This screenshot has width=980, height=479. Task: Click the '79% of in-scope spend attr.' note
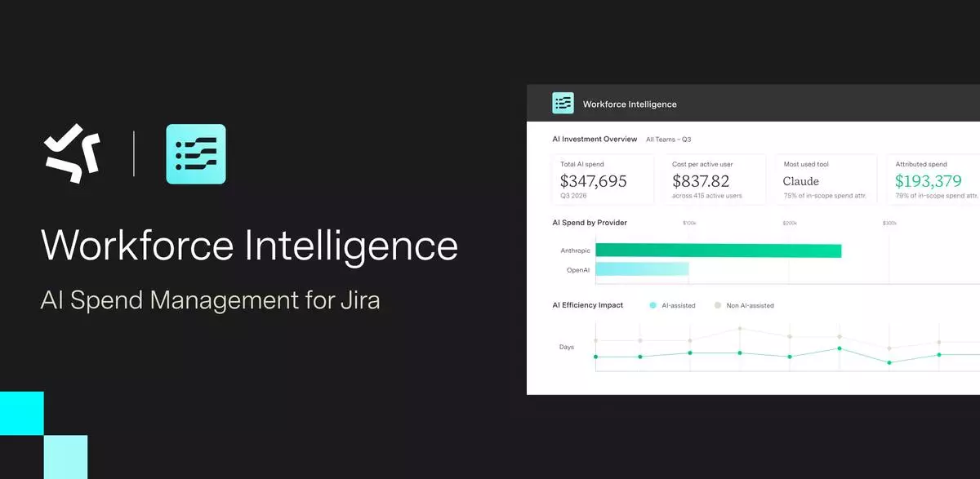coord(937,197)
